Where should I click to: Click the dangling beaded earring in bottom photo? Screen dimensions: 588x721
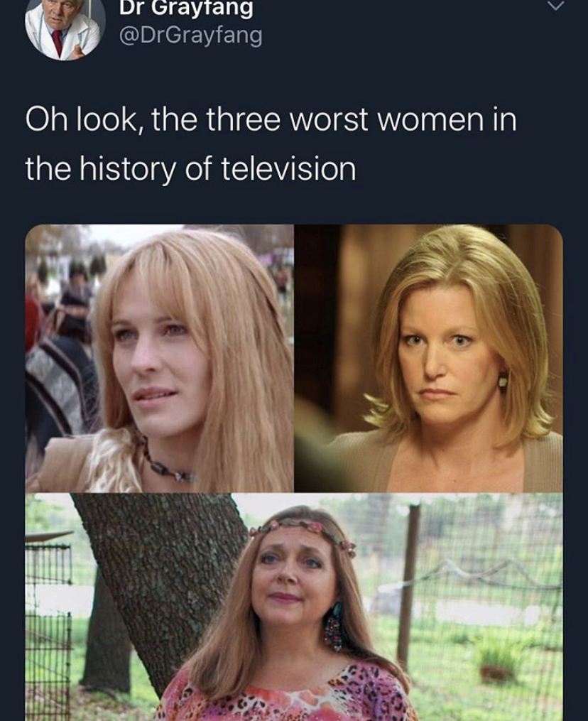click(333, 628)
